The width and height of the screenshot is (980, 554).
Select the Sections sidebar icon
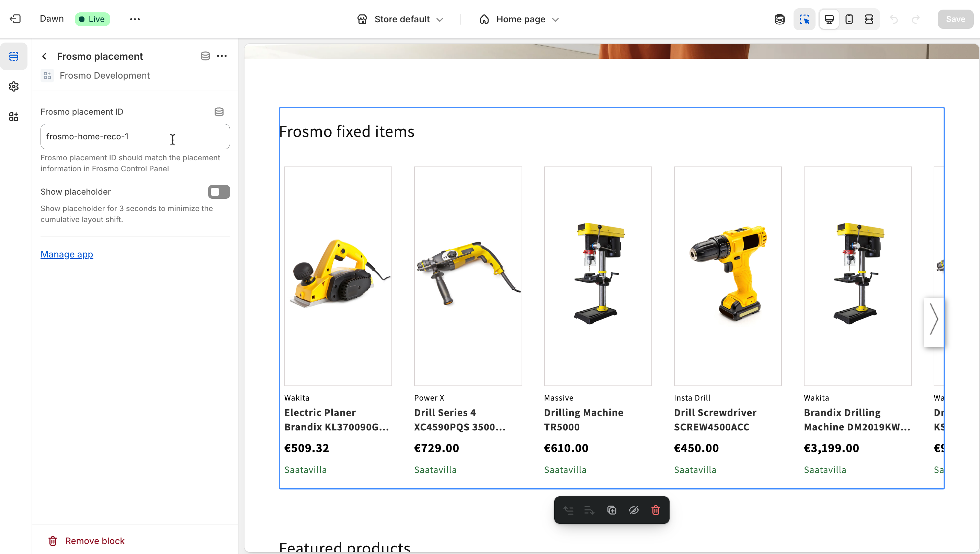coord(14,56)
